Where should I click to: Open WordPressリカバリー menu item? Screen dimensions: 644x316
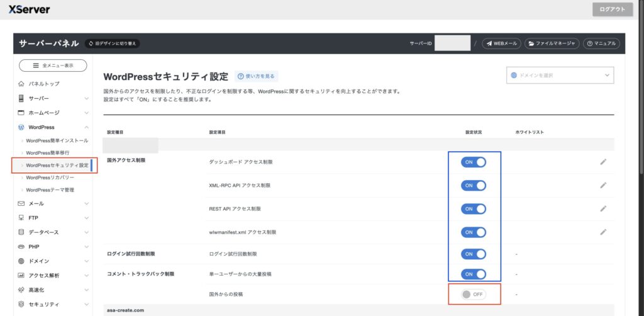click(50, 178)
